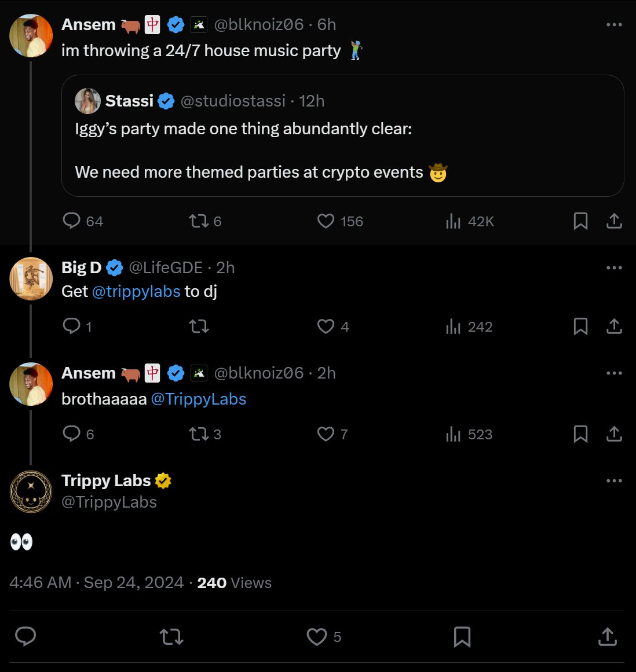636x672 pixels.
Task: Share the Trippy Labs tweet
Action: (x=608, y=637)
